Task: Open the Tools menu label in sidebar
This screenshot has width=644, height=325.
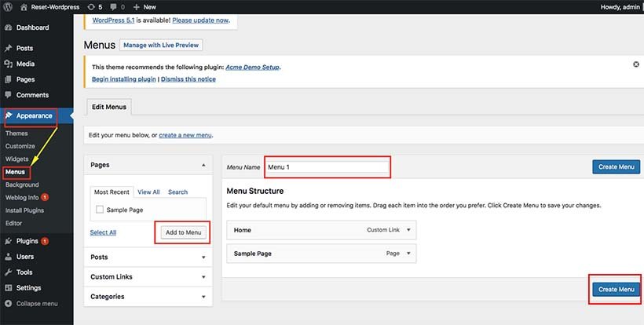Action: click(24, 272)
